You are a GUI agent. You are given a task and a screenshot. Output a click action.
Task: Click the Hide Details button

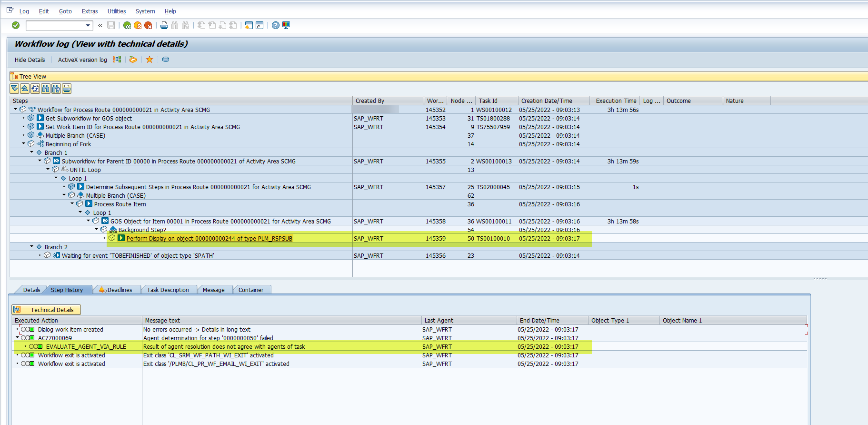click(30, 60)
